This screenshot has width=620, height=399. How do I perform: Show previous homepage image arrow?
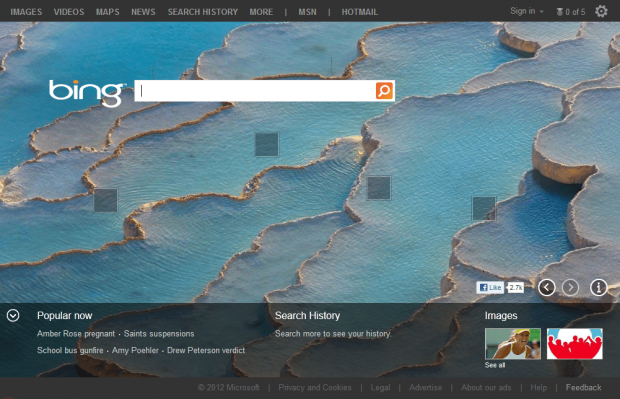click(x=546, y=287)
